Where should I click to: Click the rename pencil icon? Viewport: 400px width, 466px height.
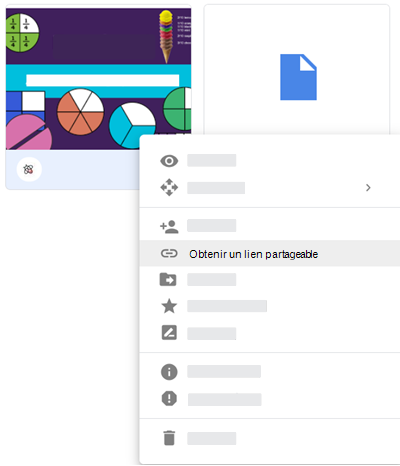tap(169, 333)
